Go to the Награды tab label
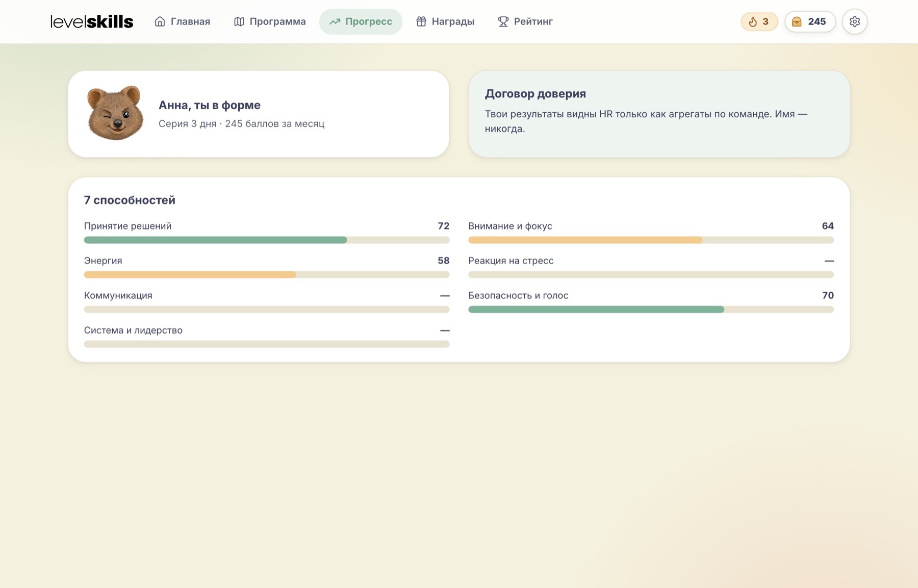The width and height of the screenshot is (918, 588). coord(453,21)
